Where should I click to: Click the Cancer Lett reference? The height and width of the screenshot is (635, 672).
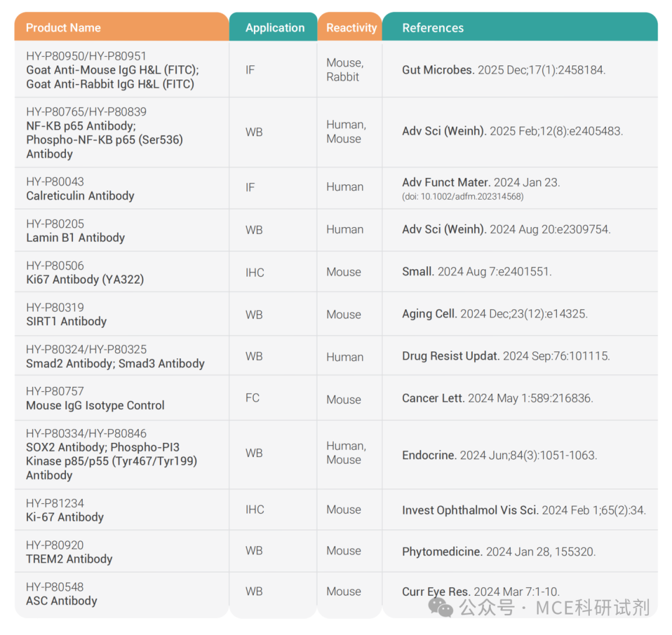click(x=498, y=399)
